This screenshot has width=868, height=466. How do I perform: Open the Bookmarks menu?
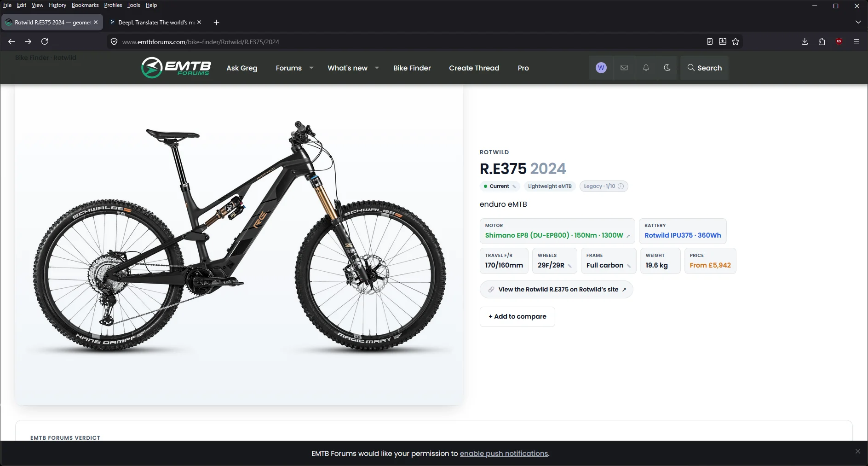(85, 5)
